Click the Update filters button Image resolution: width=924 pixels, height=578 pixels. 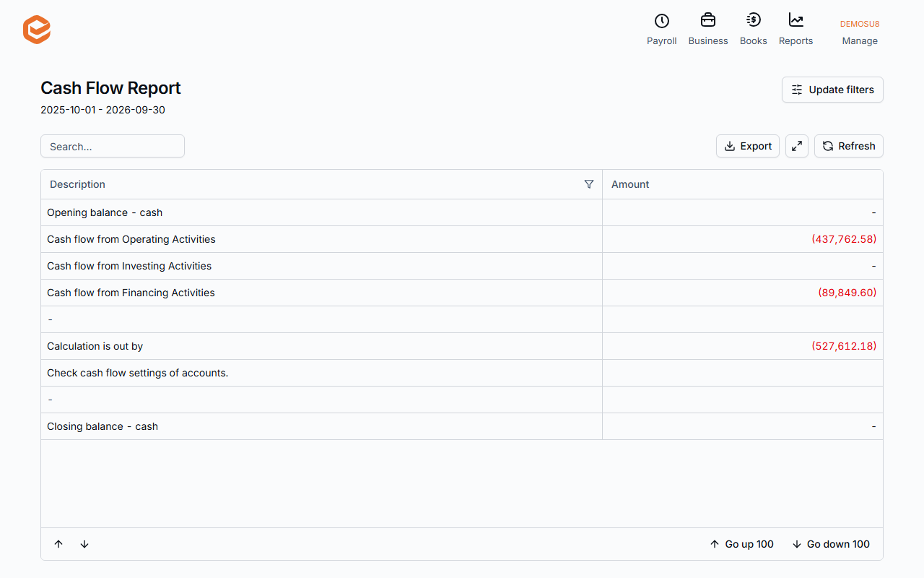pyautogui.click(x=832, y=90)
